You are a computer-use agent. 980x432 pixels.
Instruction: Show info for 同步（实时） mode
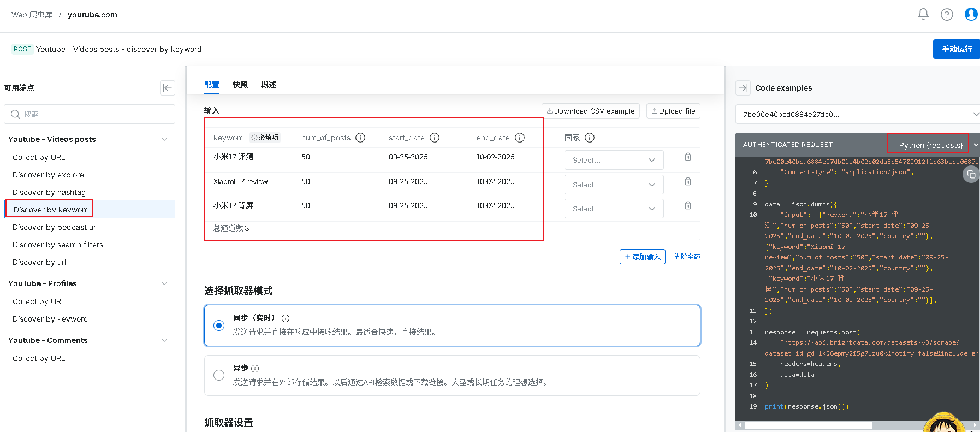pyautogui.click(x=286, y=318)
